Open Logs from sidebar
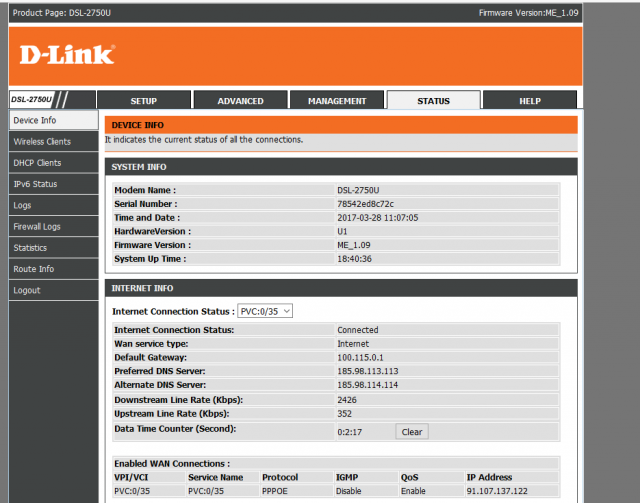 tap(22, 205)
